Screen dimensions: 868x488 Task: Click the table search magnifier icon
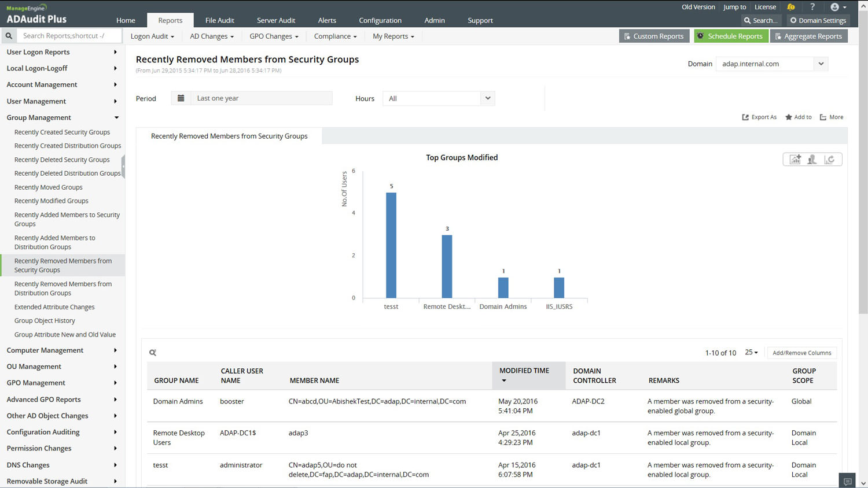(153, 353)
